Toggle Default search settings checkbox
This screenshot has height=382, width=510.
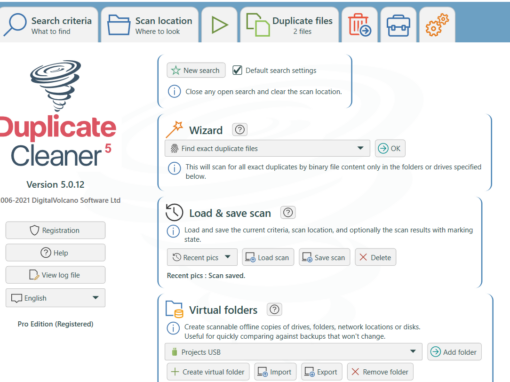coord(237,70)
